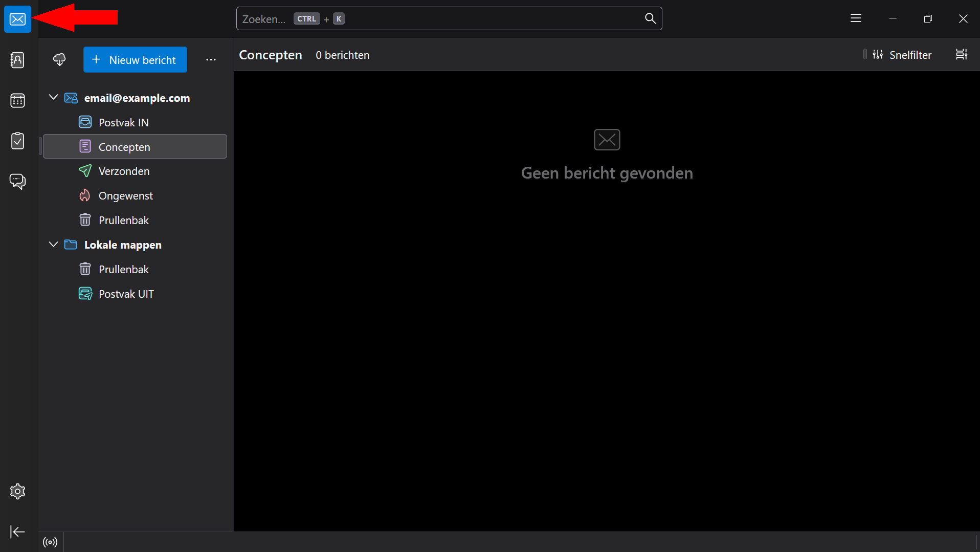The width and height of the screenshot is (980, 552).
Task: Open the Verzonden folder
Action: coord(124,171)
